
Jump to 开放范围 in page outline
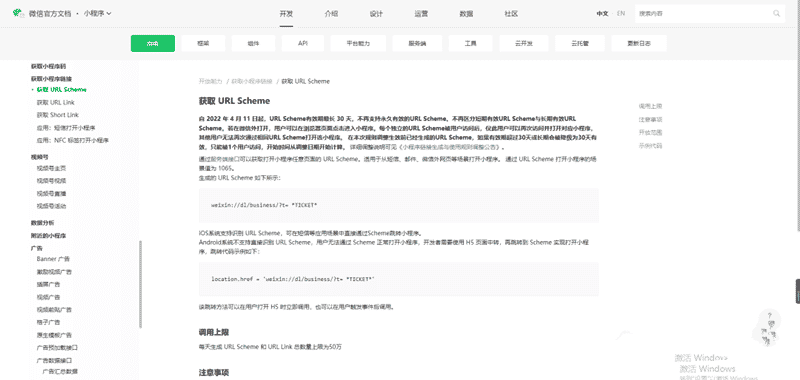650,133
